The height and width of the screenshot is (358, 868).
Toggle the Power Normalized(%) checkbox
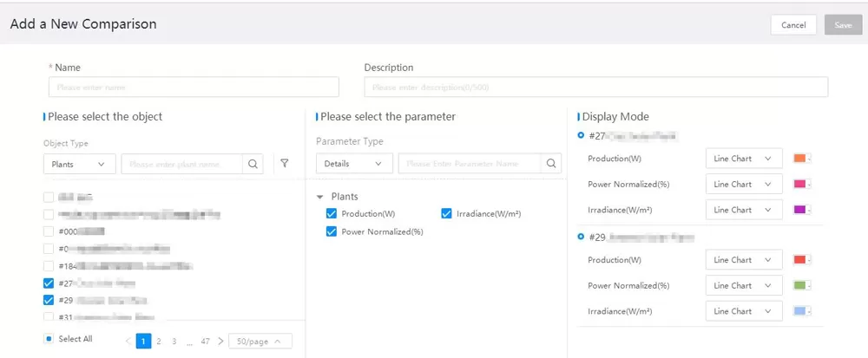[x=331, y=231]
